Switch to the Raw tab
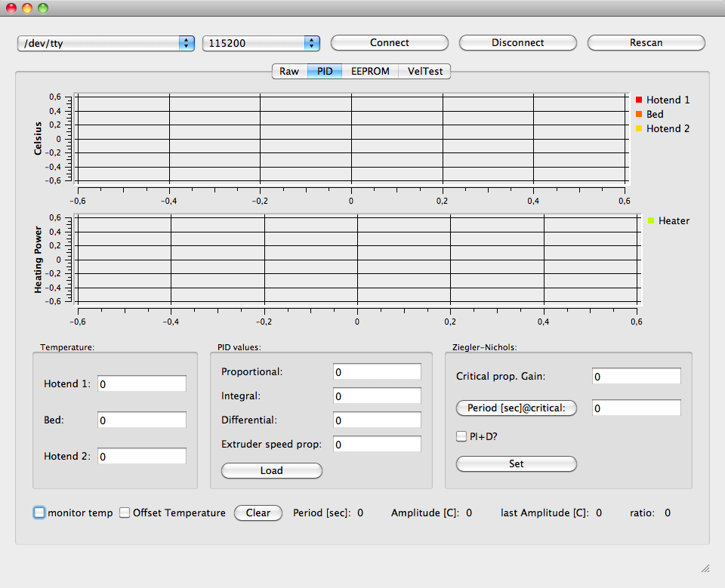 point(289,72)
